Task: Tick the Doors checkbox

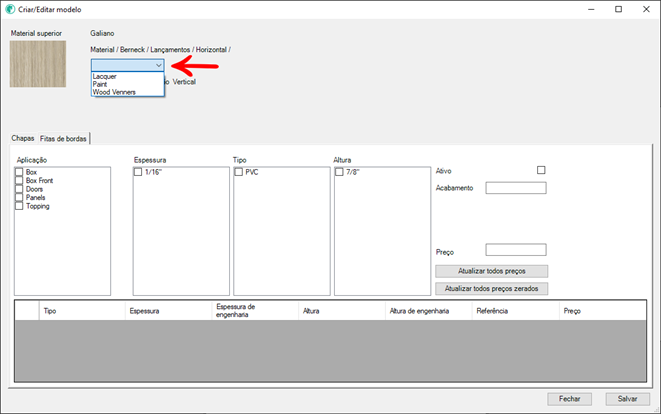Action: click(19, 189)
